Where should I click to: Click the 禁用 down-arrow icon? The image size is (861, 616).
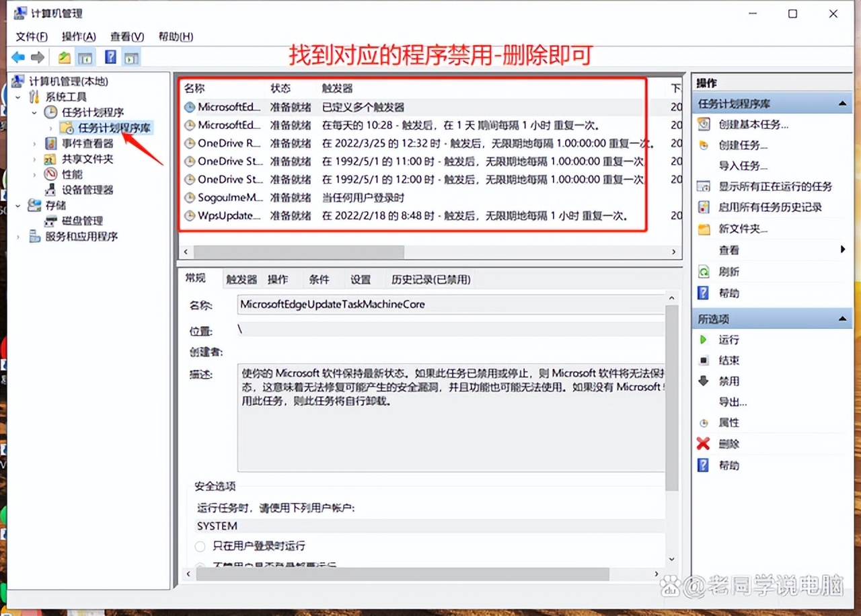coord(704,381)
